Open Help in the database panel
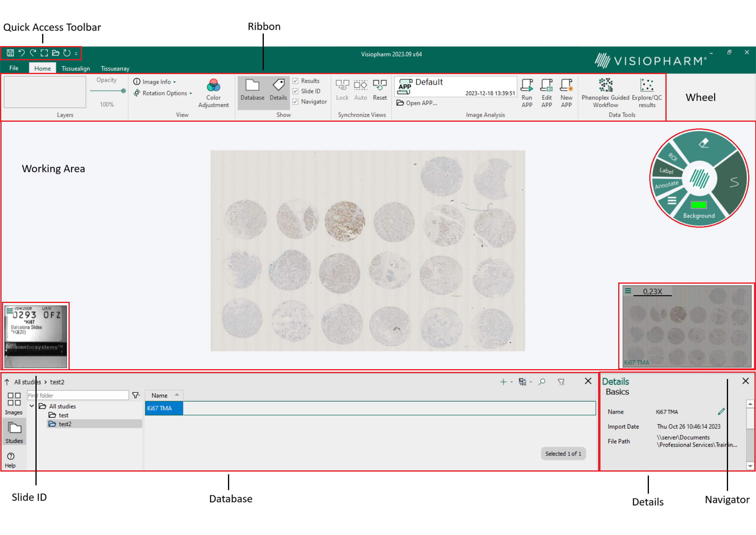This screenshot has height=535, width=756. (11, 460)
